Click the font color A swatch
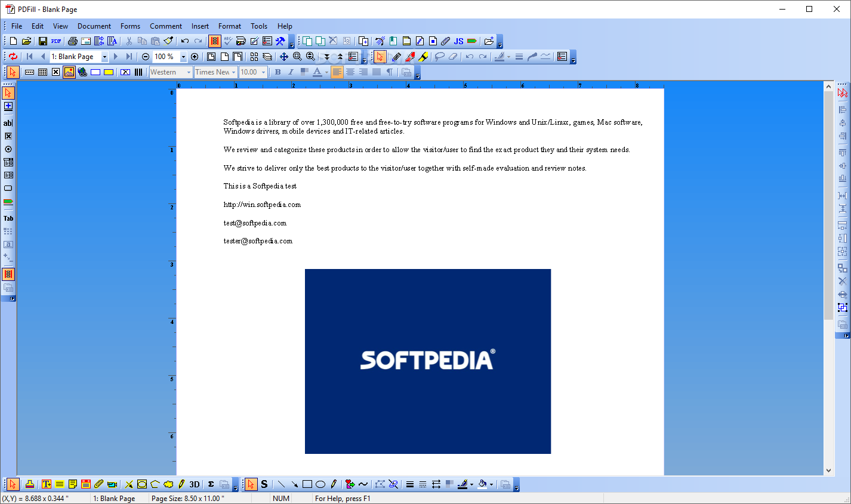This screenshot has height=504, width=851. click(x=317, y=72)
